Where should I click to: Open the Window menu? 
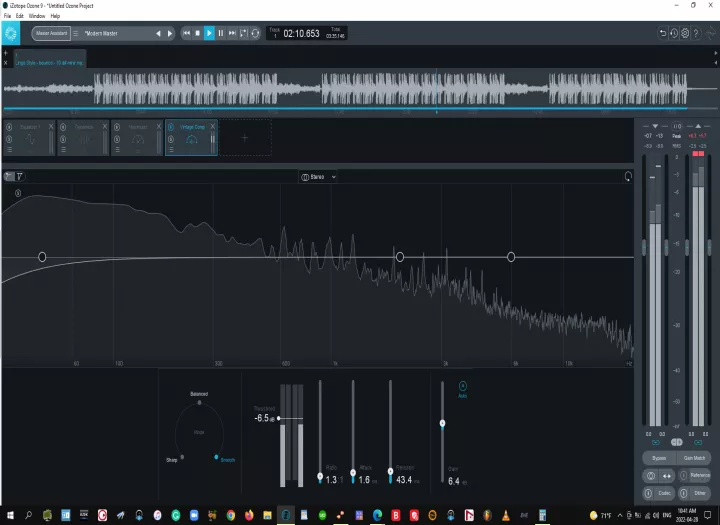pos(37,16)
